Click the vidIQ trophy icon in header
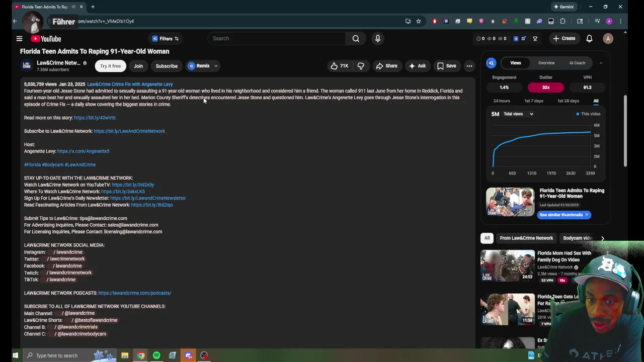This screenshot has width=644, height=362. 535,38
